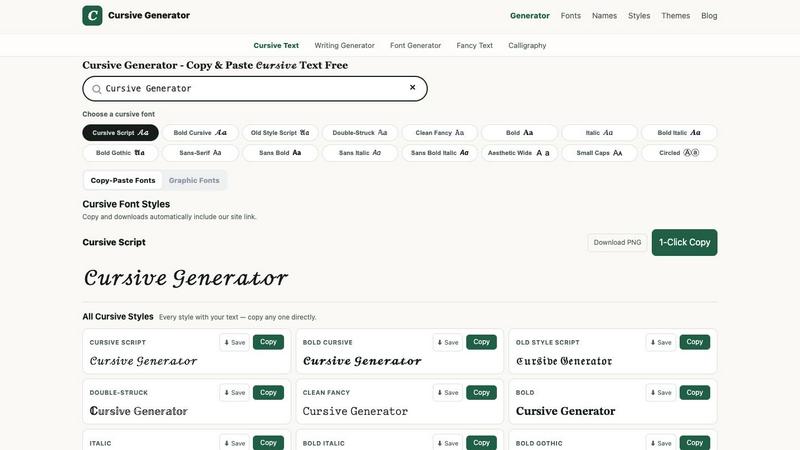Image resolution: width=800 pixels, height=450 pixels.
Task: Click the Download PNG button
Action: (617, 242)
